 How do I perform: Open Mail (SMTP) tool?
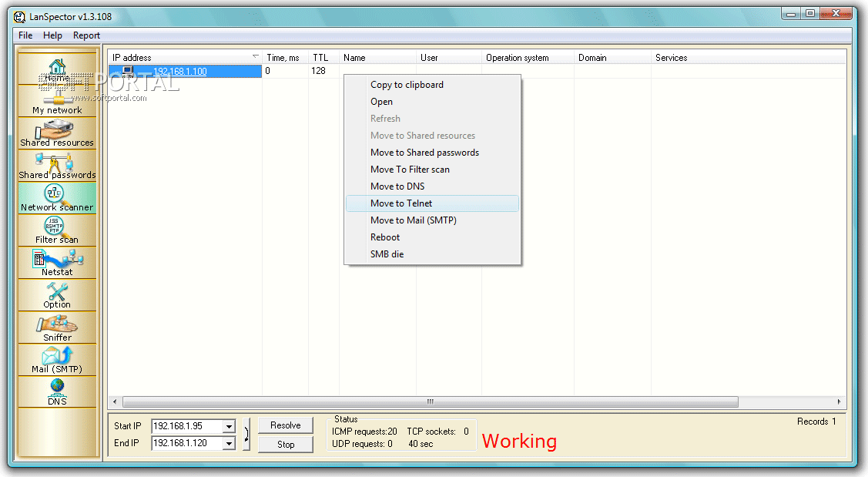pos(57,360)
